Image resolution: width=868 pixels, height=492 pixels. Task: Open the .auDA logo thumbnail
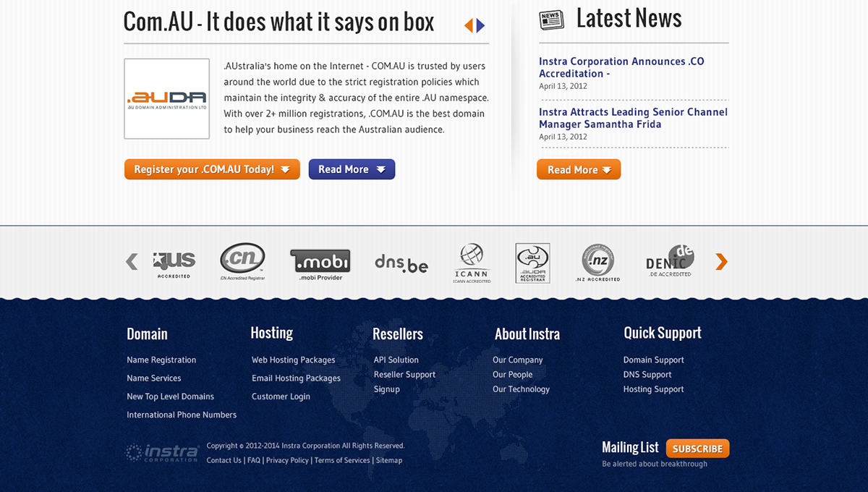(167, 98)
